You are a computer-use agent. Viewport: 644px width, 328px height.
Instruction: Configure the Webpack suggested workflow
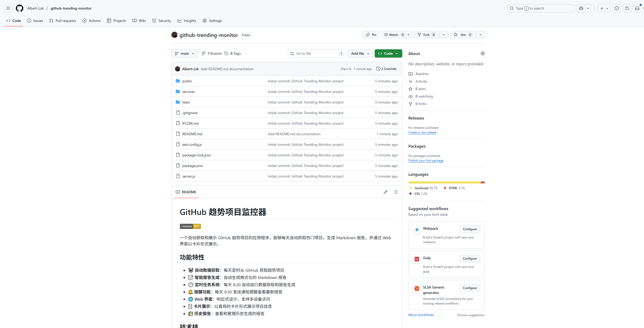pos(470,229)
